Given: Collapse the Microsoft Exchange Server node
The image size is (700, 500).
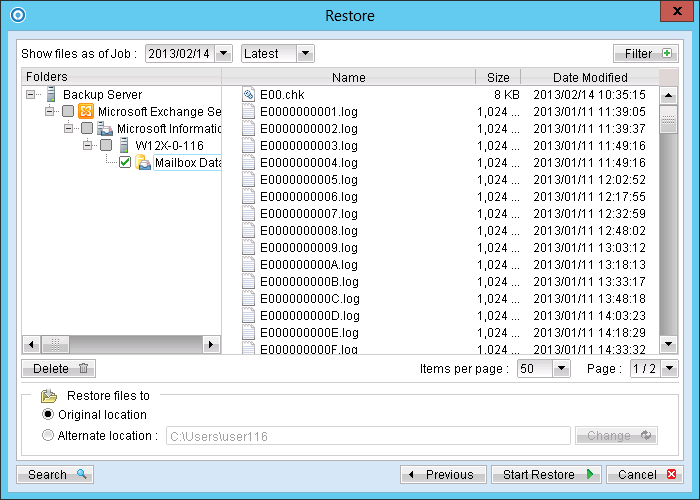Looking at the screenshot, I should click(50, 111).
